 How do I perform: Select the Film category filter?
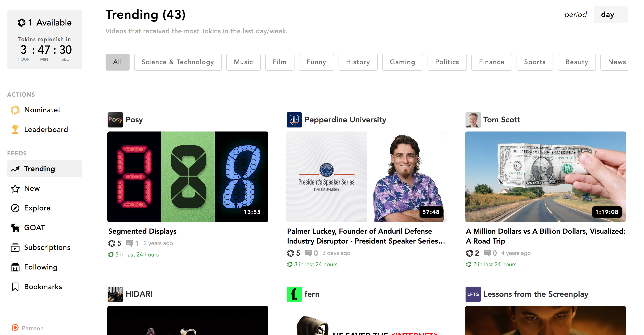point(280,62)
